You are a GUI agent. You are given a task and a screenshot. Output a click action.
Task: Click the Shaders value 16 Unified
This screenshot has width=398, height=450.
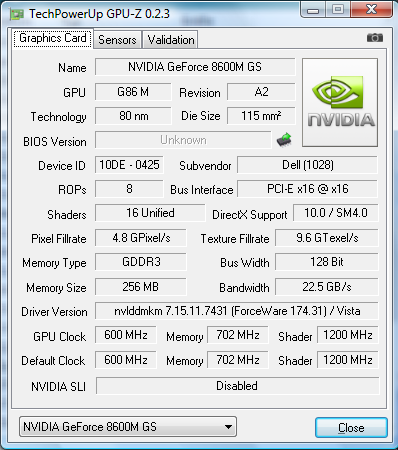(150, 213)
